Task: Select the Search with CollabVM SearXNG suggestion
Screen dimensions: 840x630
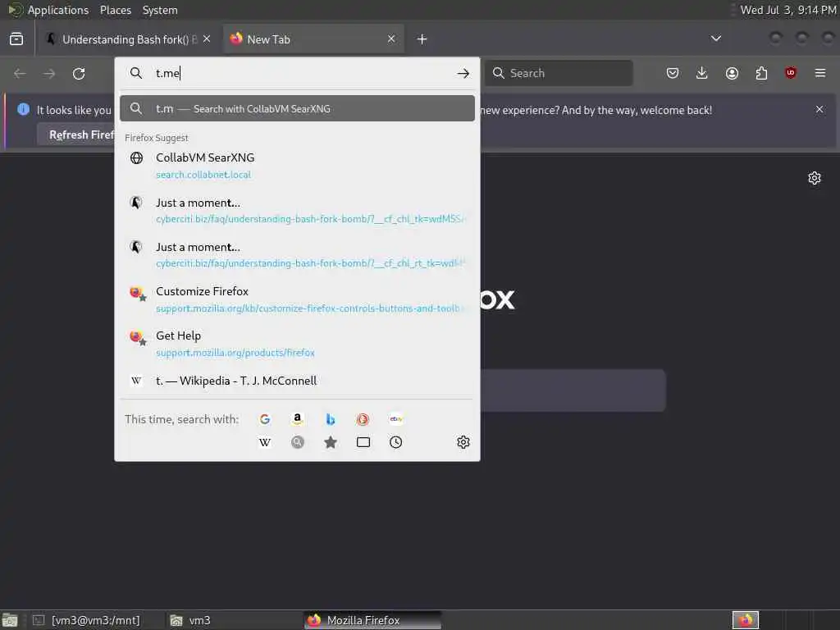Action: point(297,109)
